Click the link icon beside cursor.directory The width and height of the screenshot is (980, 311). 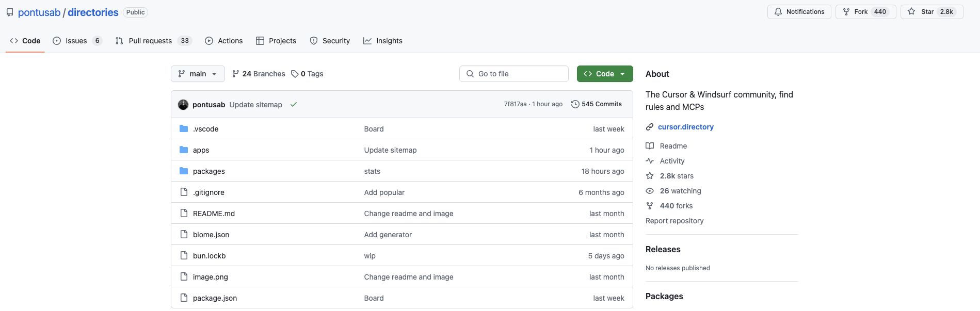click(x=650, y=127)
